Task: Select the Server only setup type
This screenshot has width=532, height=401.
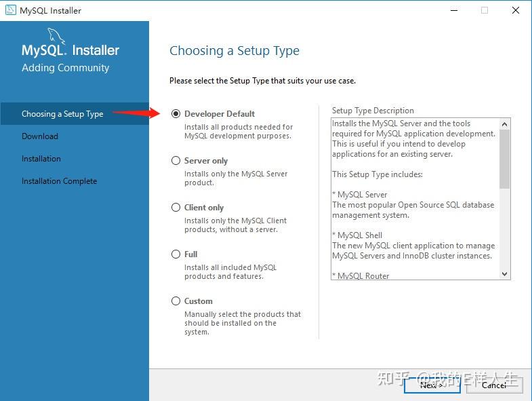Action: tap(176, 160)
